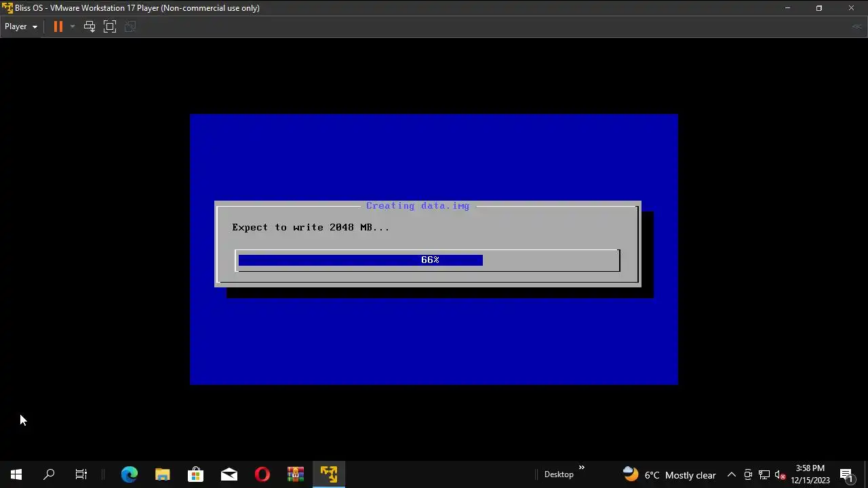Send Ctrl+Alt+Del to virtual machine
Screen dimensions: 868x488
click(90, 26)
